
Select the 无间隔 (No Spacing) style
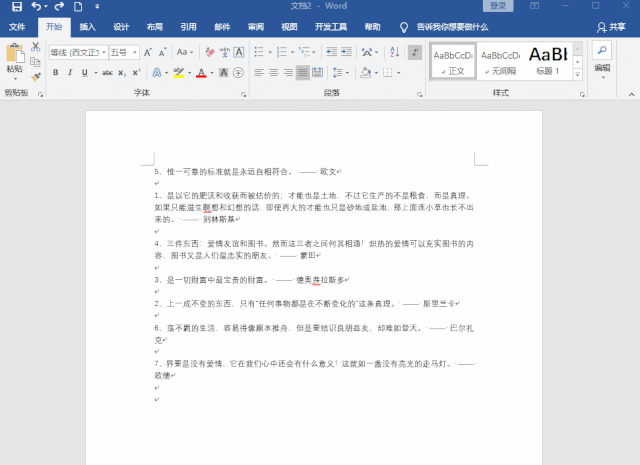coord(500,61)
